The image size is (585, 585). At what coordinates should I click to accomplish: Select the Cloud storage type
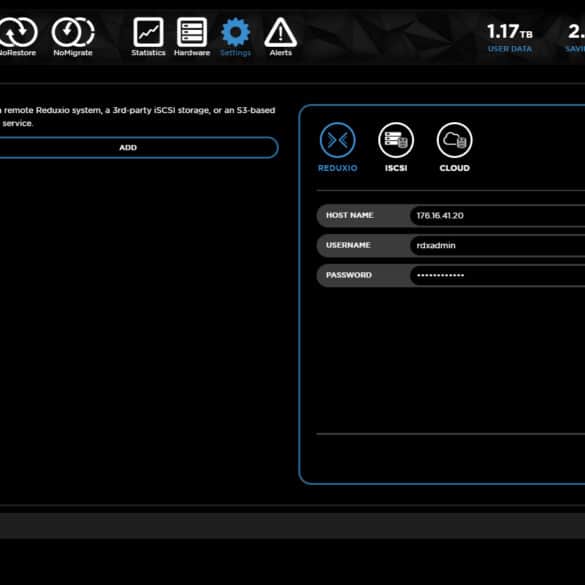(454, 147)
